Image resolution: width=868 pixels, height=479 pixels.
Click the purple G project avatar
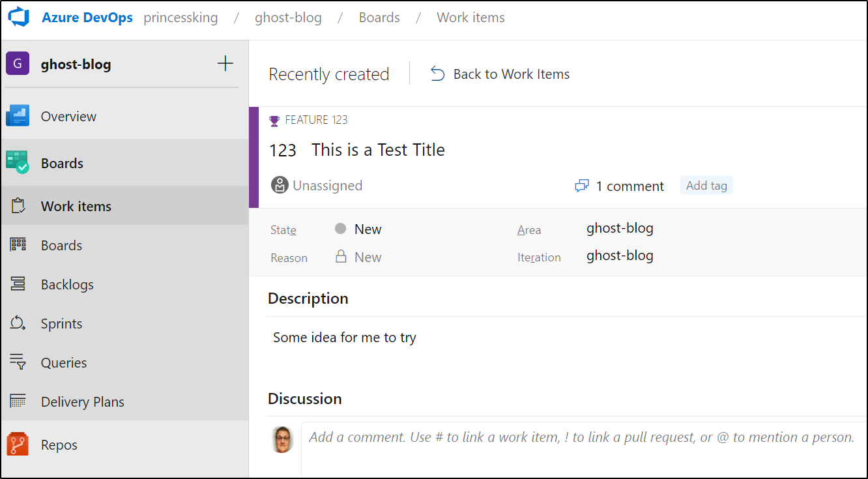18,63
